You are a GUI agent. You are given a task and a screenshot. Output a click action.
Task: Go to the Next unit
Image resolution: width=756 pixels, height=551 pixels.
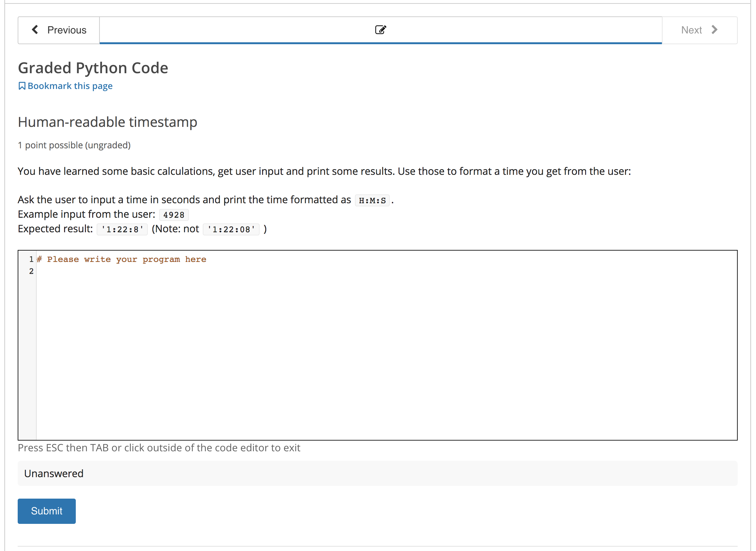point(699,30)
